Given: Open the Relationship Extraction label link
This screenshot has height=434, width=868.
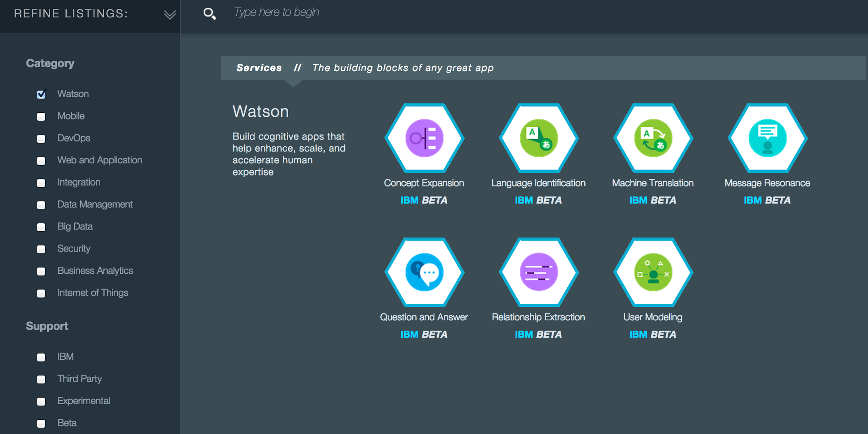Looking at the screenshot, I should (539, 317).
